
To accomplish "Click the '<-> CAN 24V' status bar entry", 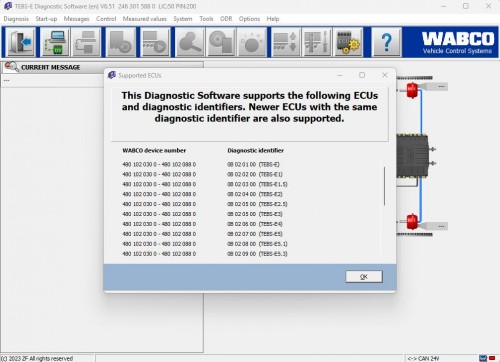I will (x=423, y=358).
